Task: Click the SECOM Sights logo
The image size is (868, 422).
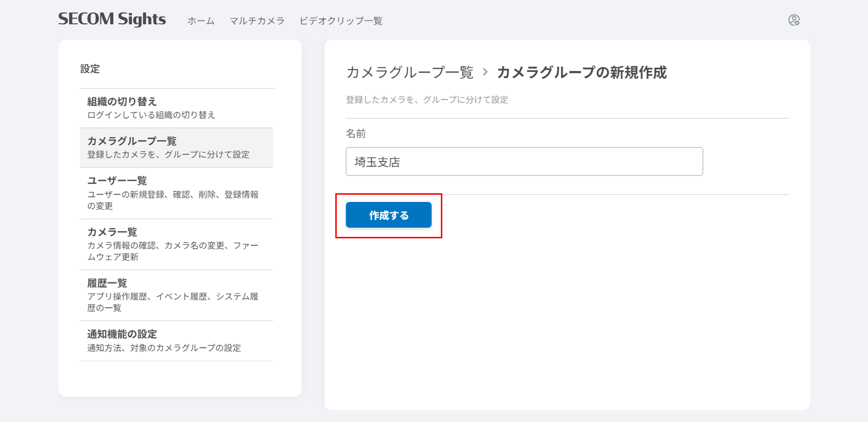Action: click(112, 19)
